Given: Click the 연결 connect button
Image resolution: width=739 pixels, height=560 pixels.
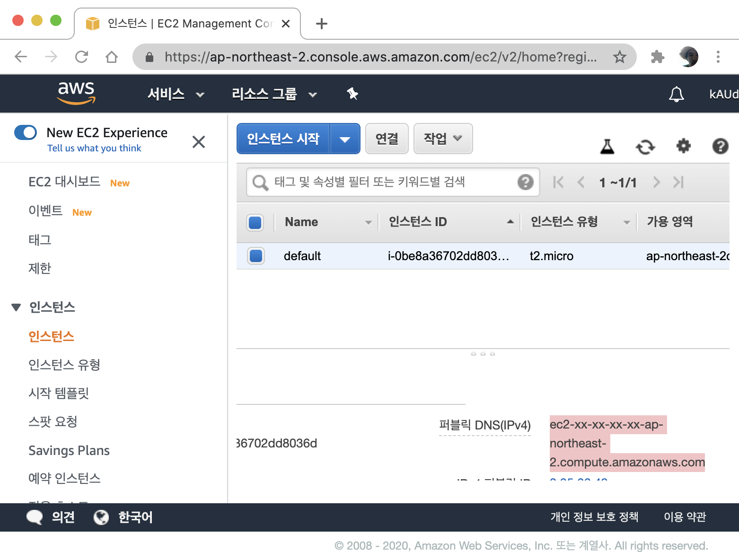Looking at the screenshot, I should [x=387, y=139].
